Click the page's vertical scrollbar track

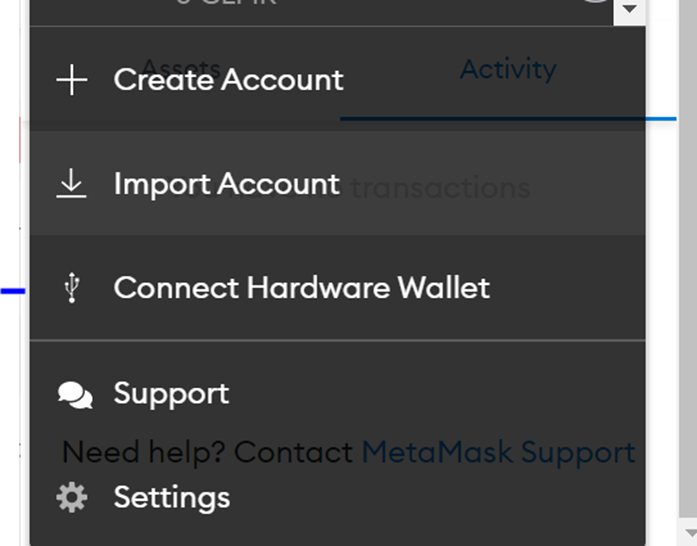688,258
